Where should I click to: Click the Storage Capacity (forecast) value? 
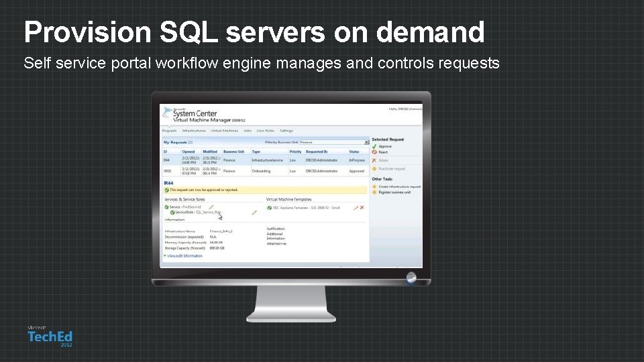[217, 248]
